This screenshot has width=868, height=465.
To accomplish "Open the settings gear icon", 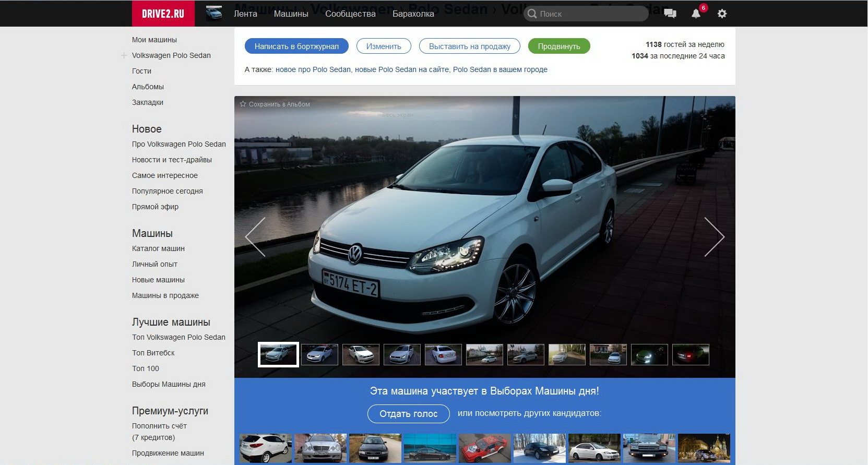I will (722, 14).
